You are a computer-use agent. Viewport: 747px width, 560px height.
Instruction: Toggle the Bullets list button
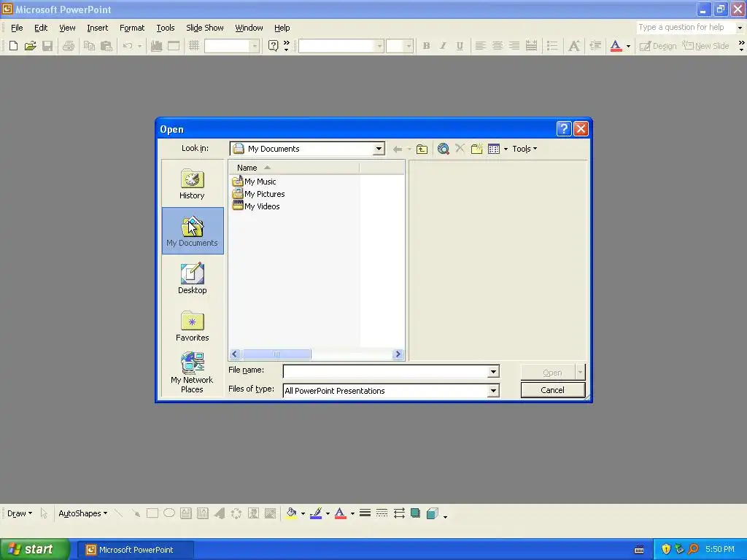[552, 46]
